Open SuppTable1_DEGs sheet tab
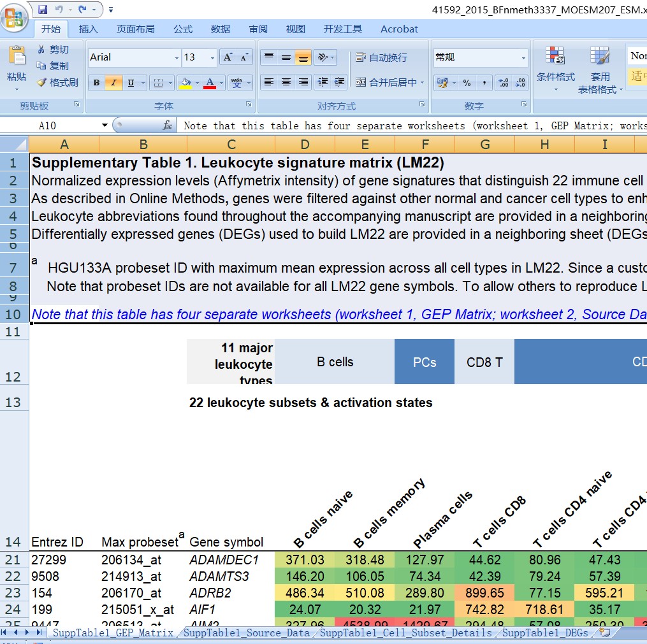Screen dimensions: 647x644 point(544,633)
